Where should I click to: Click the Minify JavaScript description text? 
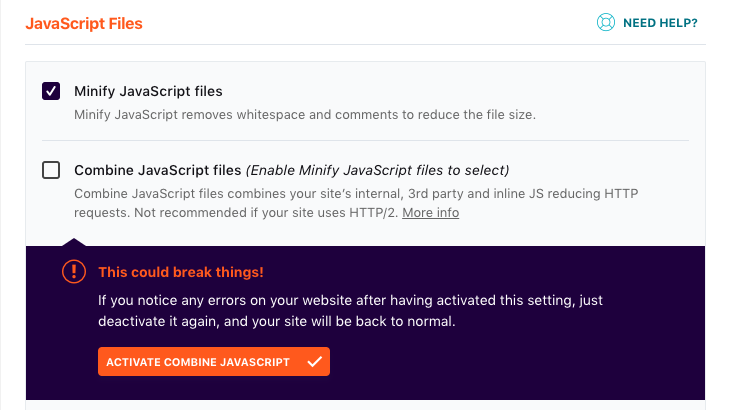pyautogui.click(x=305, y=114)
